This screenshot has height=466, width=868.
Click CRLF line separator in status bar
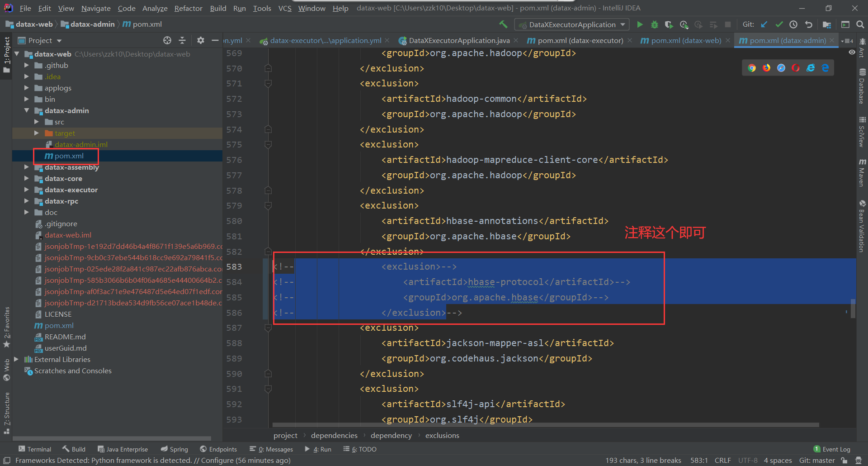722,460
